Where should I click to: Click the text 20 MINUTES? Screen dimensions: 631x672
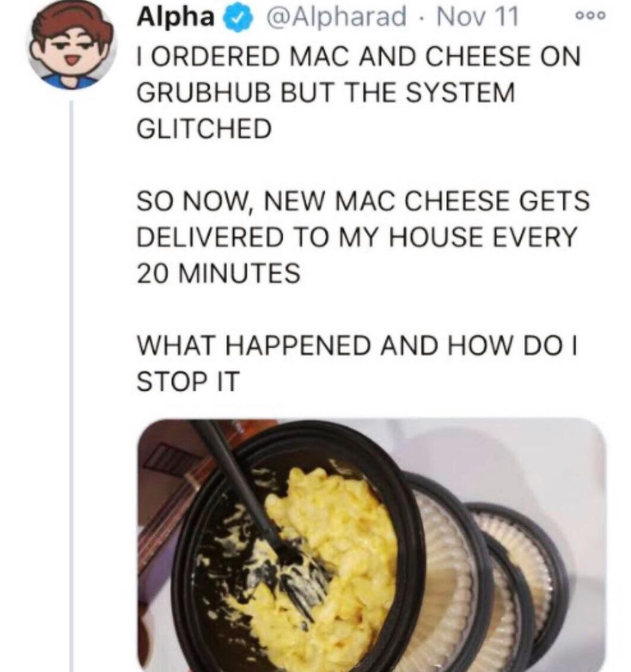click(219, 273)
